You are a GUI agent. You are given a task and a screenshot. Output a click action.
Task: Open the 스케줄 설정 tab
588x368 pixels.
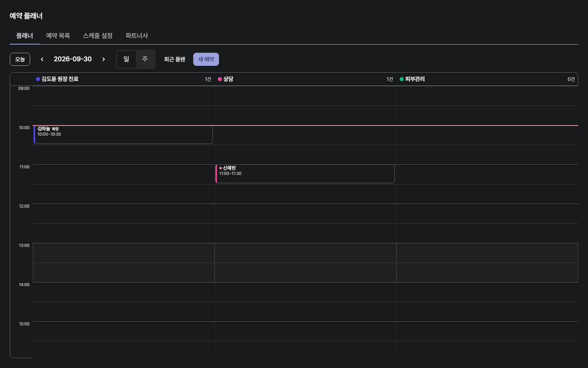pyautogui.click(x=98, y=36)
